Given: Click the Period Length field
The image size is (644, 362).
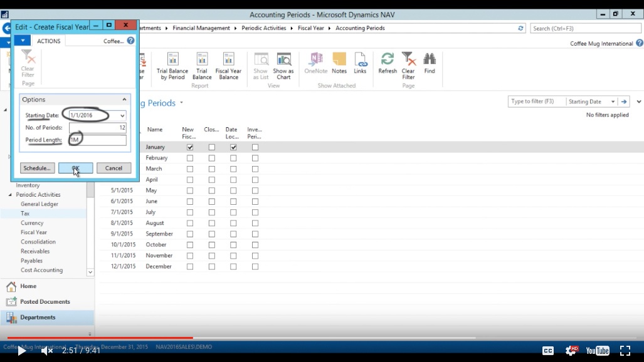Looking at the screenshot, I should [97, 140].
